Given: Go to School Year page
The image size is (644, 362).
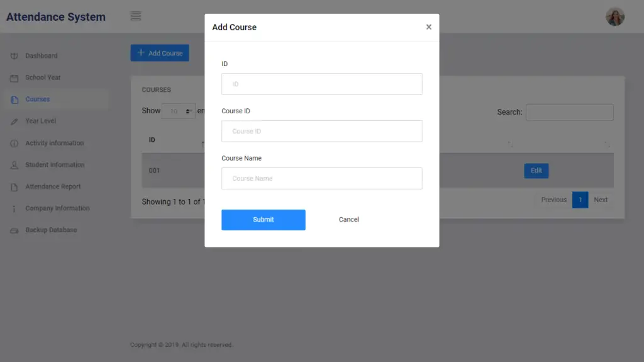Looking at the screenshot, I should [43, 77].
